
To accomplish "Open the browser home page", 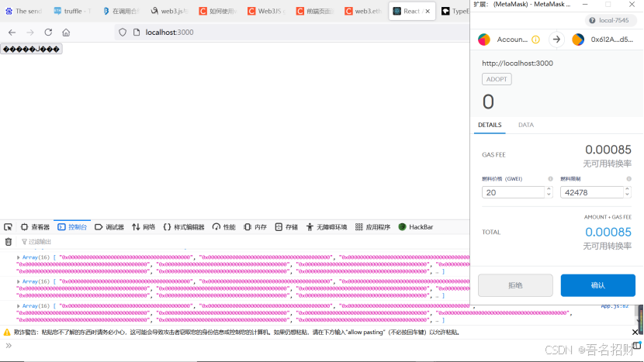I will [66, 33].
